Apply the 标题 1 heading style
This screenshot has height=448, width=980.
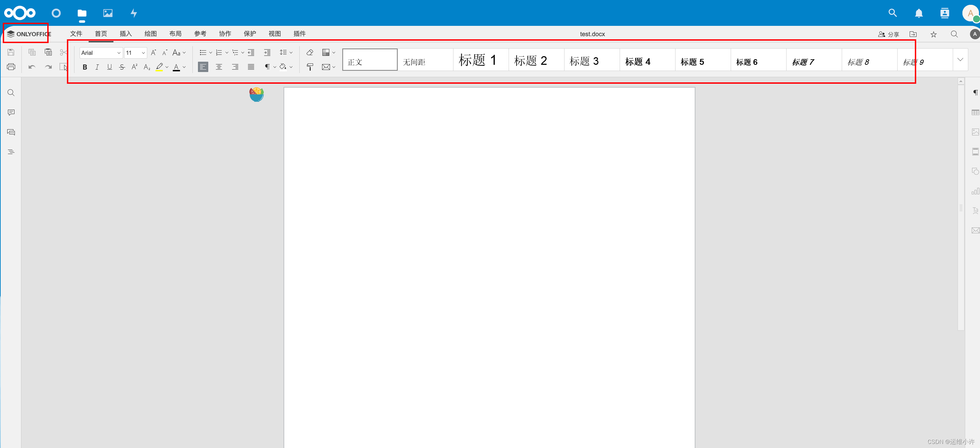coord(480,60)
